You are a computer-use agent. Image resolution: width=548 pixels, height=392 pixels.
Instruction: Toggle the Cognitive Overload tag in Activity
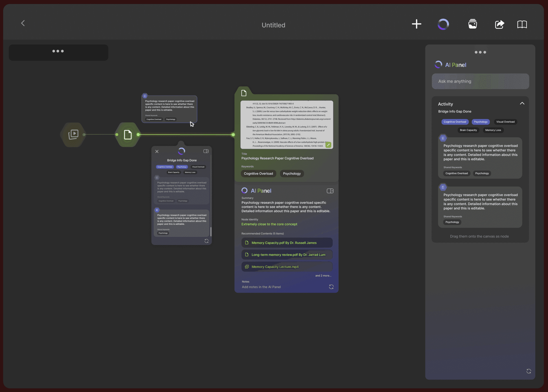[x=455, y=122]
